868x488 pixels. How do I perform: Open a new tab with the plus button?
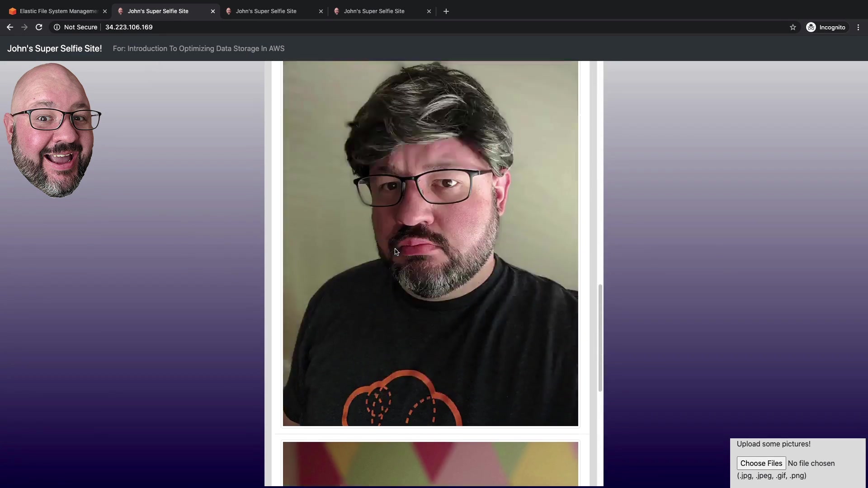[x=446, y=11]
